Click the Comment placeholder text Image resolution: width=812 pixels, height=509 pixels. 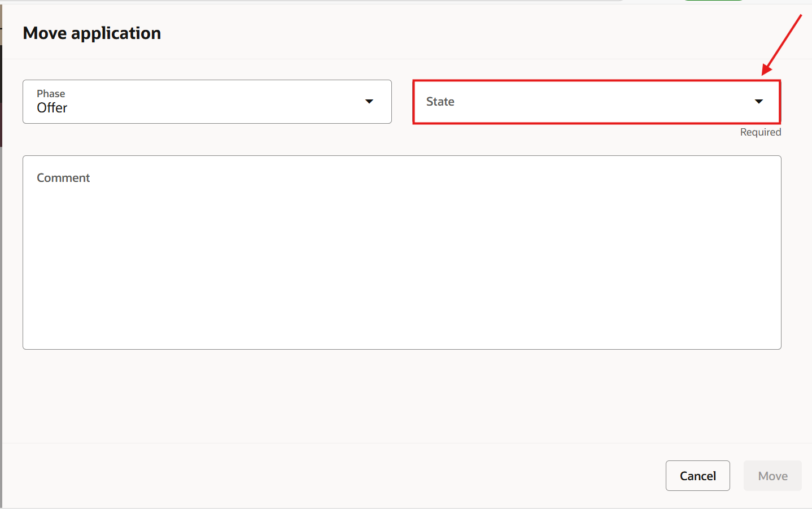tap(63, 177)
